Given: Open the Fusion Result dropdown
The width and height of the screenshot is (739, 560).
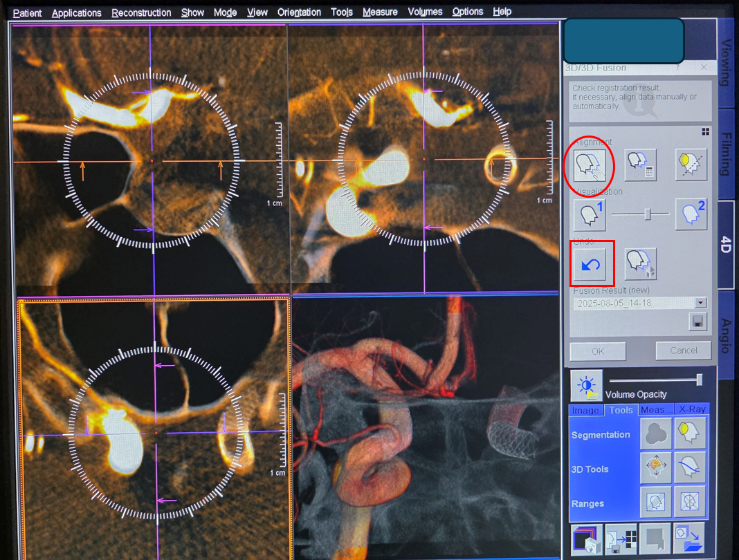Looking at the screenshot, I should click(x=701, y=303).
